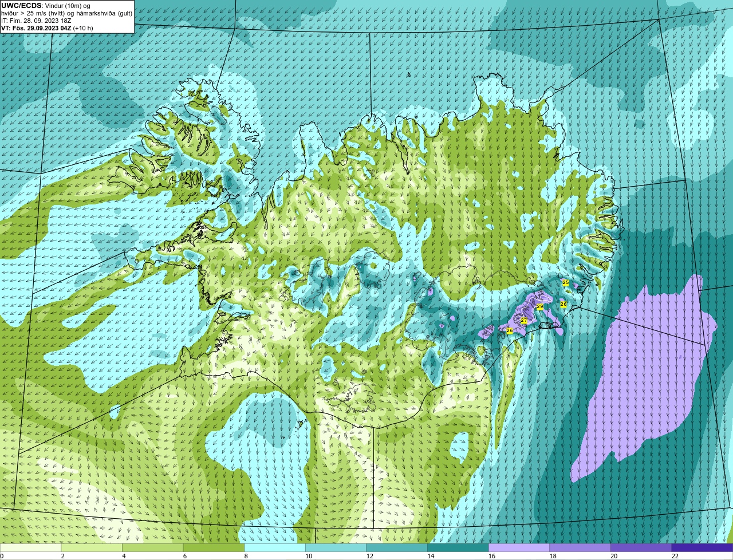733x560 pixels.
Task: Click the 6–8 m/s olive legend segment
Action: tap(214, 547)
